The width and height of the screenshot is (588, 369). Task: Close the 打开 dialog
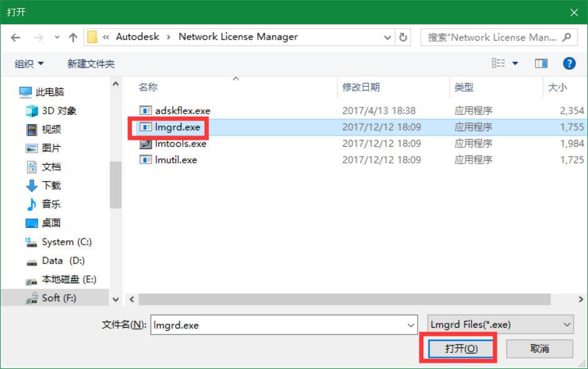[574, 12]
